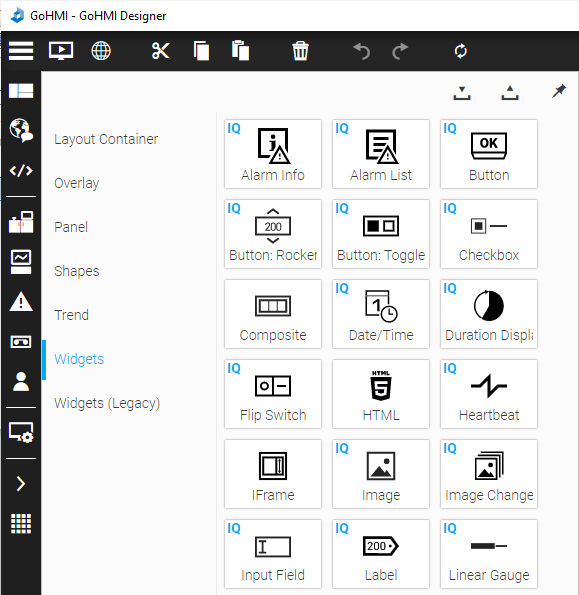Click the Cut scissors icon

coord(160,50)
